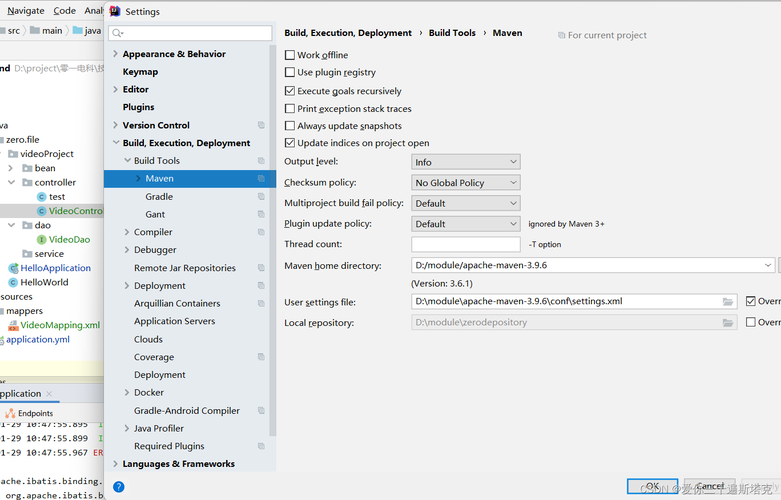This screenshot has width=781, height=500.
Task: Uncheck Execute goals recursively
Action: click(290, 91)
